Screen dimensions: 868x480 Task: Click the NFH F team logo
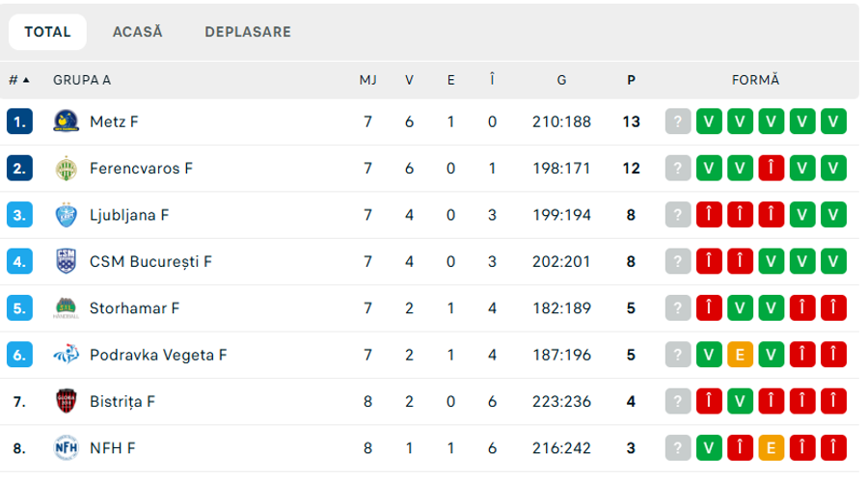pyautogui.click(x=66, y=448)
